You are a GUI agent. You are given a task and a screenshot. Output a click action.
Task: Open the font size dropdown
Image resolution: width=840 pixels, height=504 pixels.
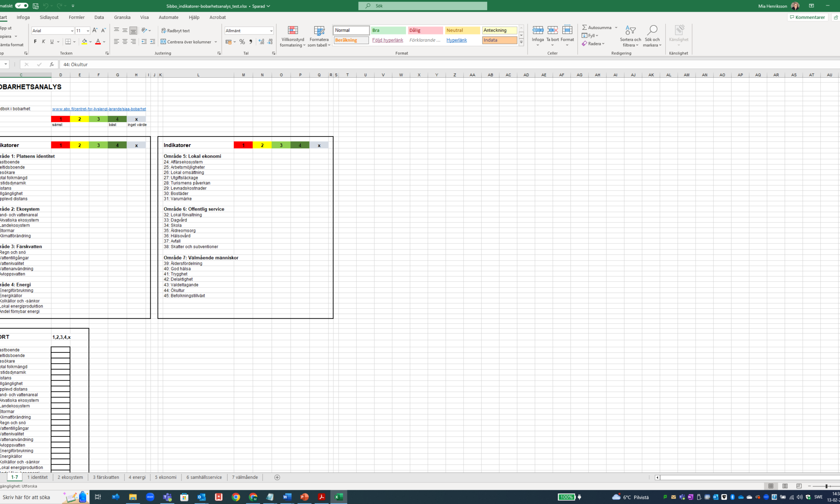click(x=88, y=31)
